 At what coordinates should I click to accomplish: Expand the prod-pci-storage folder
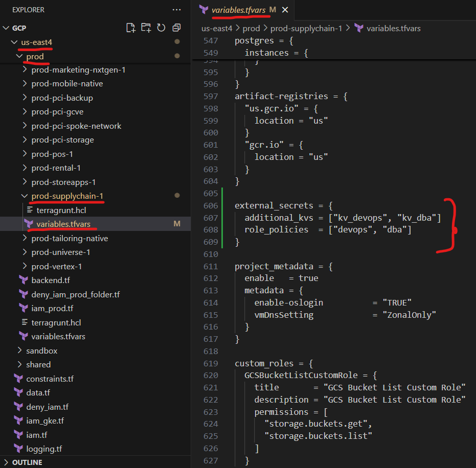pos(62,139)
